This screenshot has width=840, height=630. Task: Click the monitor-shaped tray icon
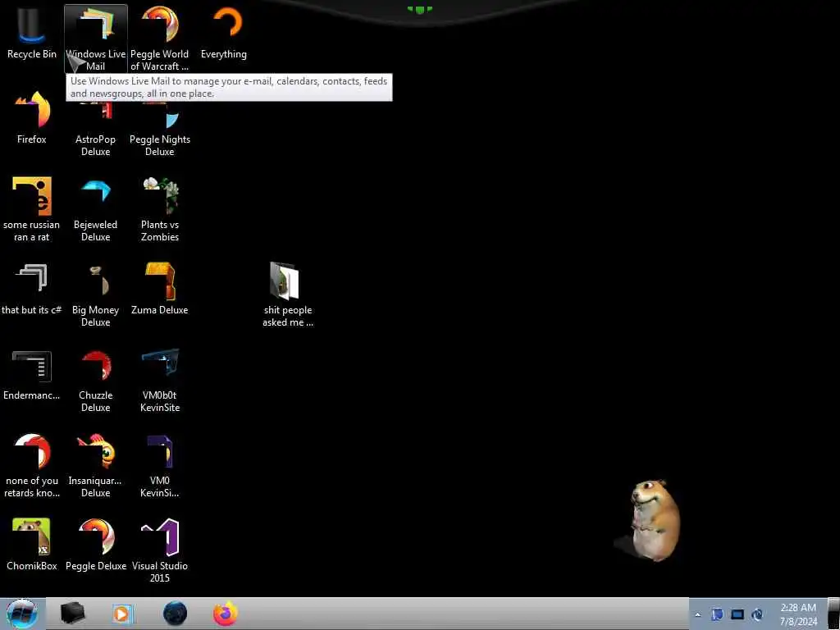(x=737, y=614)
